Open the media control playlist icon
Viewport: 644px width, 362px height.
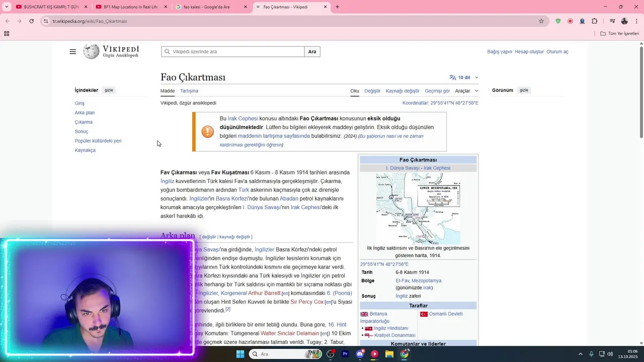(x=612, y=21)
